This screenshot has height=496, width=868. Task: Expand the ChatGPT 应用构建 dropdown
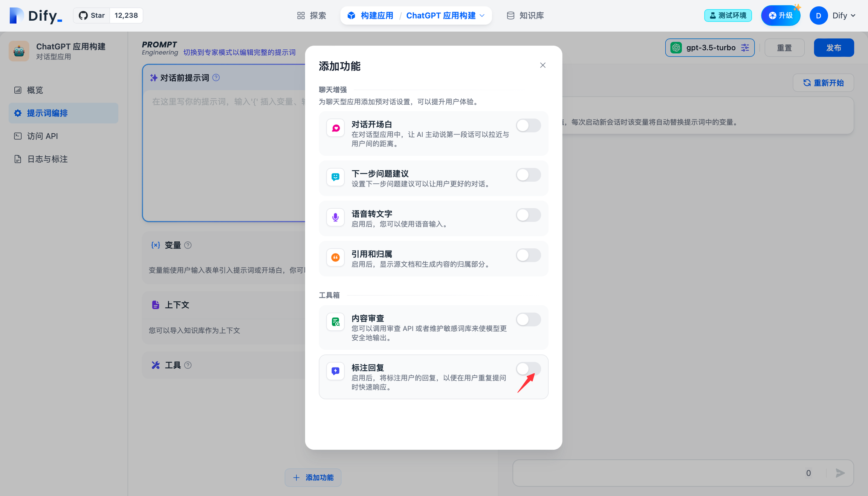tap(483, 15)
